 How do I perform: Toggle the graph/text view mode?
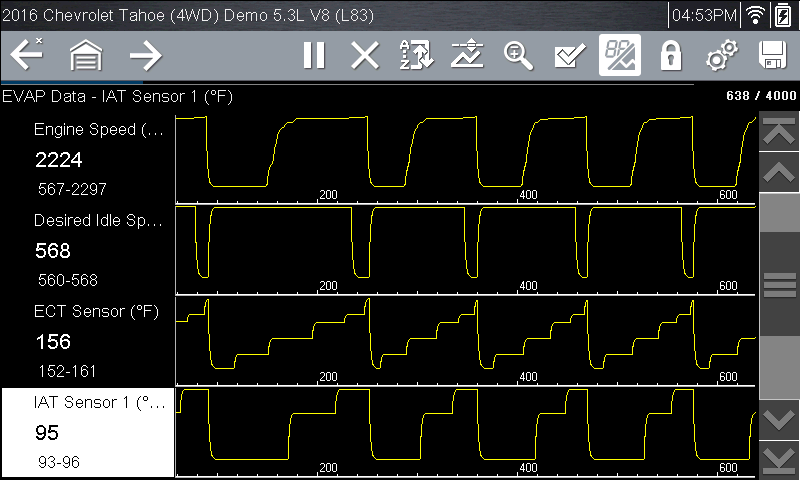(620, 56)
